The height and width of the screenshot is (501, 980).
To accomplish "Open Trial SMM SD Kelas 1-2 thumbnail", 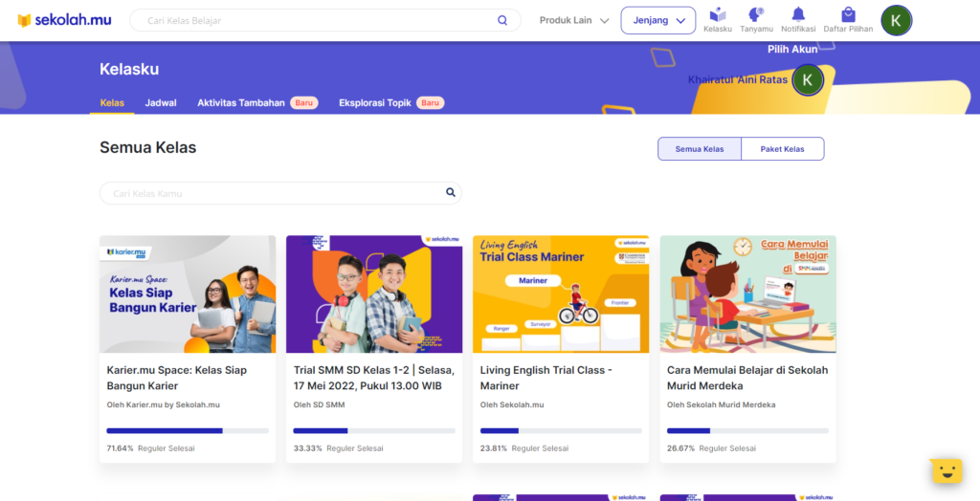I will (374, 294).
